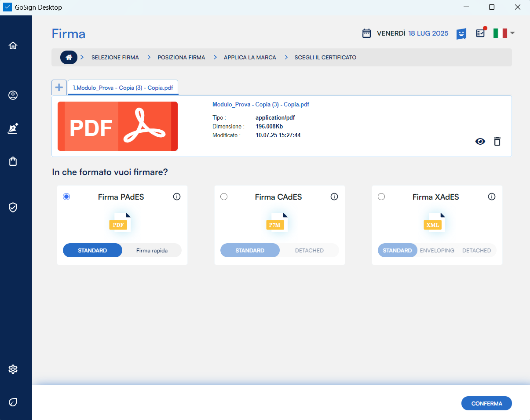Select the Firma XAdES radio button

[x=381, y=197]
